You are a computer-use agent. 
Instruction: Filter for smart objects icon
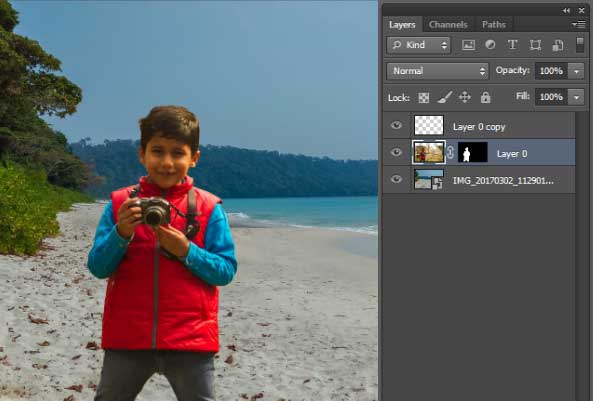[x=557, y=45]
